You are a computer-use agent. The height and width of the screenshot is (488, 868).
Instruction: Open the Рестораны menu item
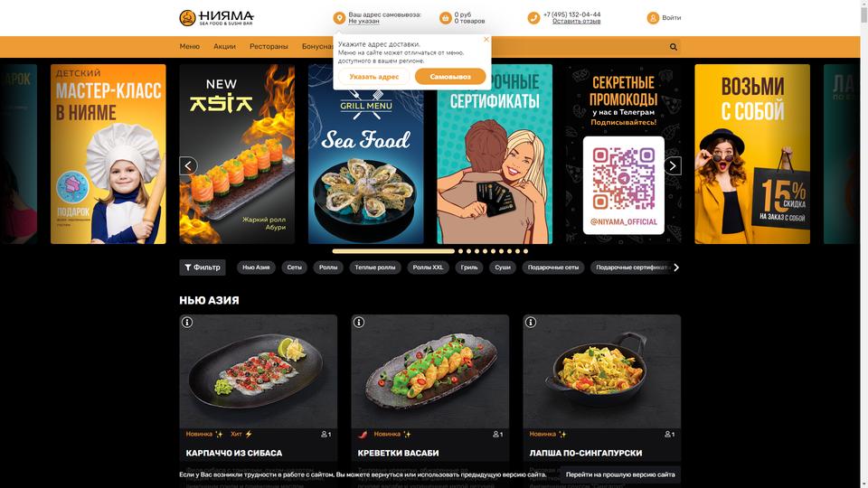pos(269,46)
